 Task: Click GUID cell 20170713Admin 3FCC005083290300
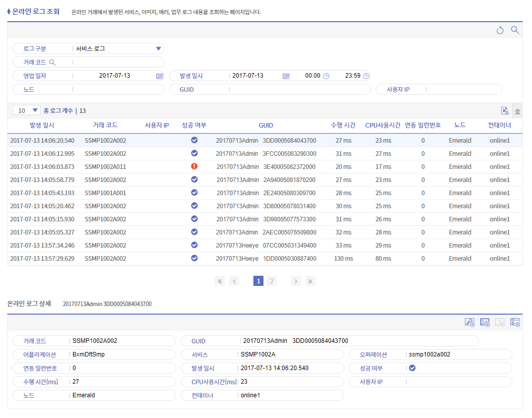pyautogui.click(x=266, y=154)
